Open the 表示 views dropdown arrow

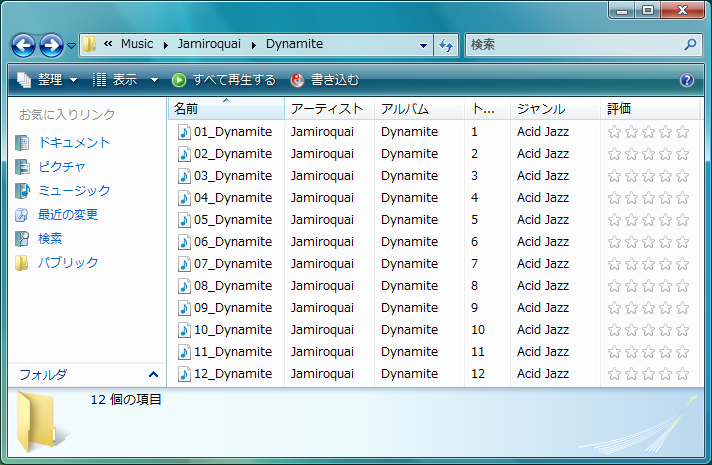pos(154,80)
